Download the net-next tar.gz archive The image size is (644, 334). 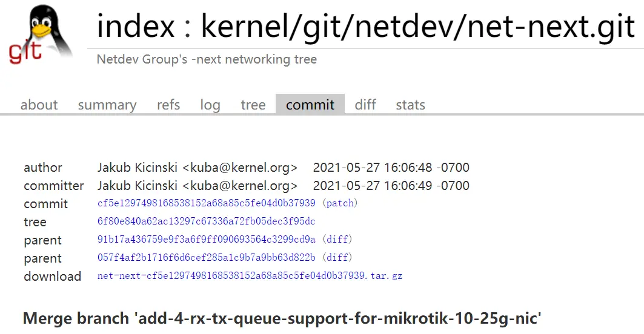click(250, 276)
